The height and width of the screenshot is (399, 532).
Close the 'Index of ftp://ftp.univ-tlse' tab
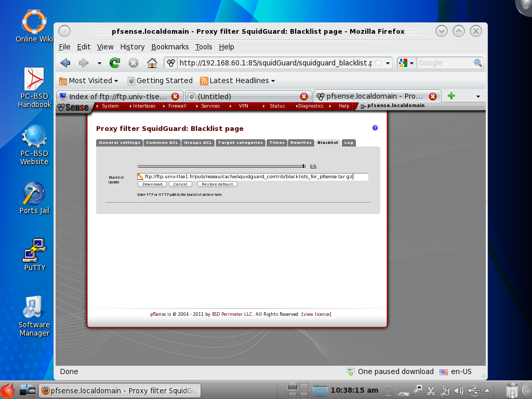click(x=175, y=96)
